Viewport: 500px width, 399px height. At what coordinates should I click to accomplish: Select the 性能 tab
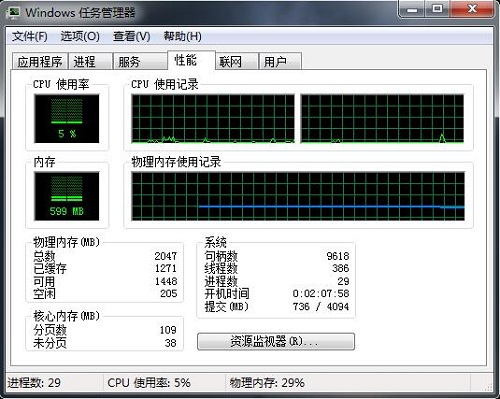(x=191, y=60)
